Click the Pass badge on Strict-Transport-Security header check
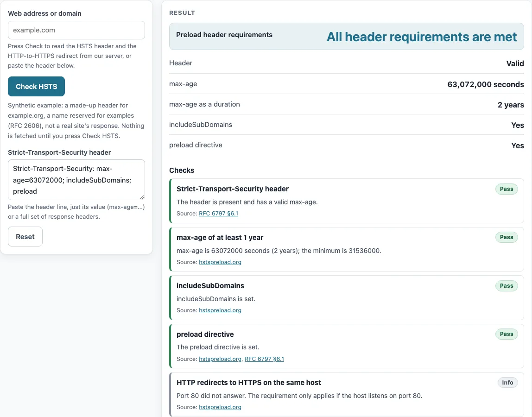Screen dimensions: 532x417 tap(507, 189)
